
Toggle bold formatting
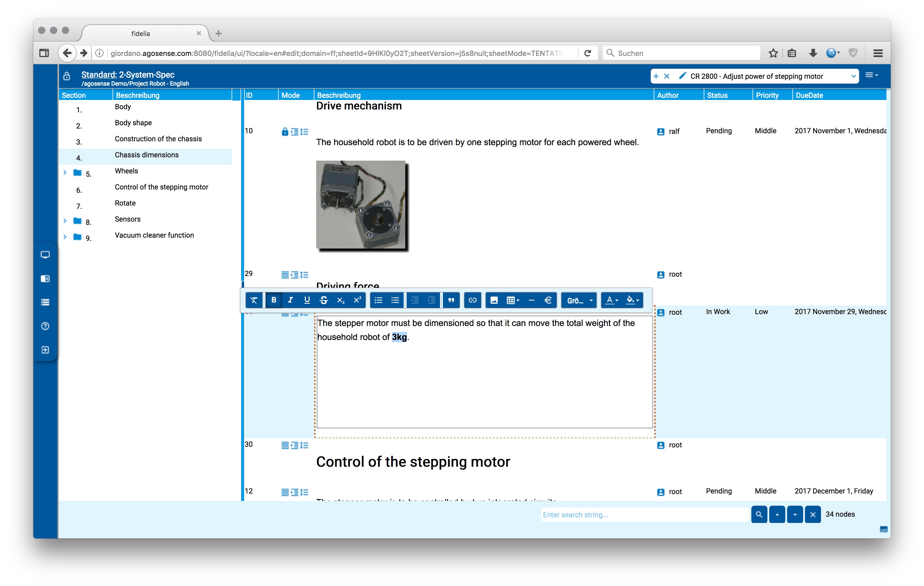pyautogui.click(x=274, y=300)
